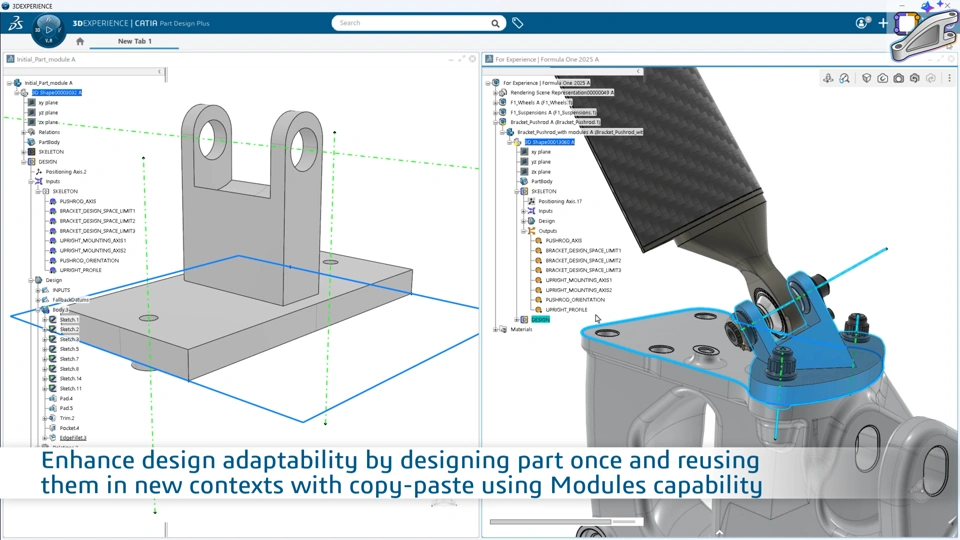Click the camera capture icon
The image size is (960, 540).
(x=898, y=78)
